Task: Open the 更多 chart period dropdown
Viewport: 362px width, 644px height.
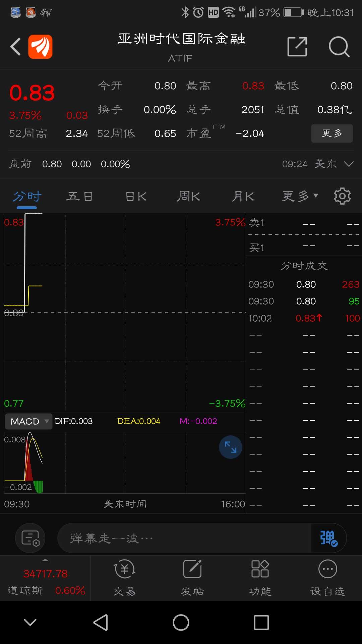Action: click(300, 196)
